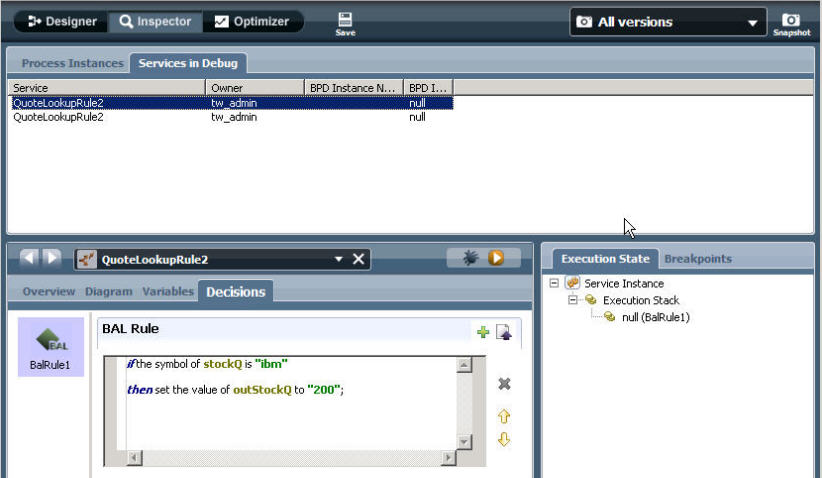Select the Execution State tab
The width and height of the screenshot is (822, 478).
pyautogui.click(x=605, y=259)
